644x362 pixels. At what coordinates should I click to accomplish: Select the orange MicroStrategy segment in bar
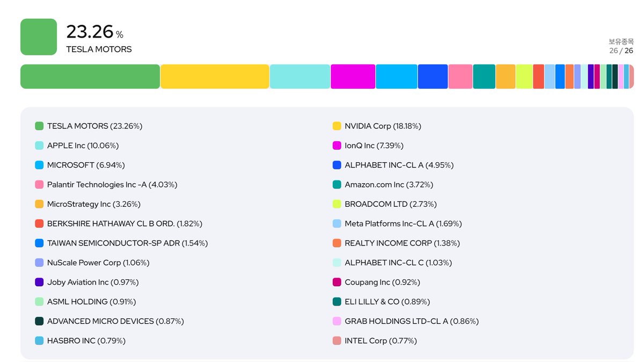click(x=506, y=76)
